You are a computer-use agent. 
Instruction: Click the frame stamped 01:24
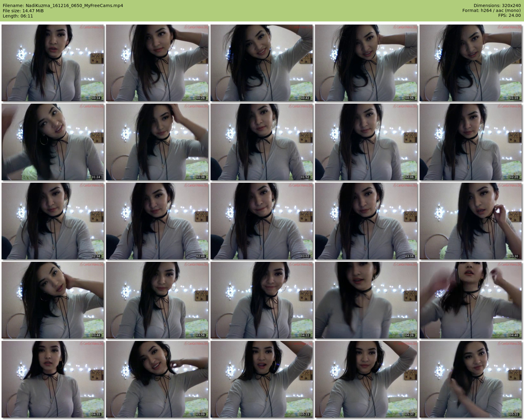click(x=53, y=142)
